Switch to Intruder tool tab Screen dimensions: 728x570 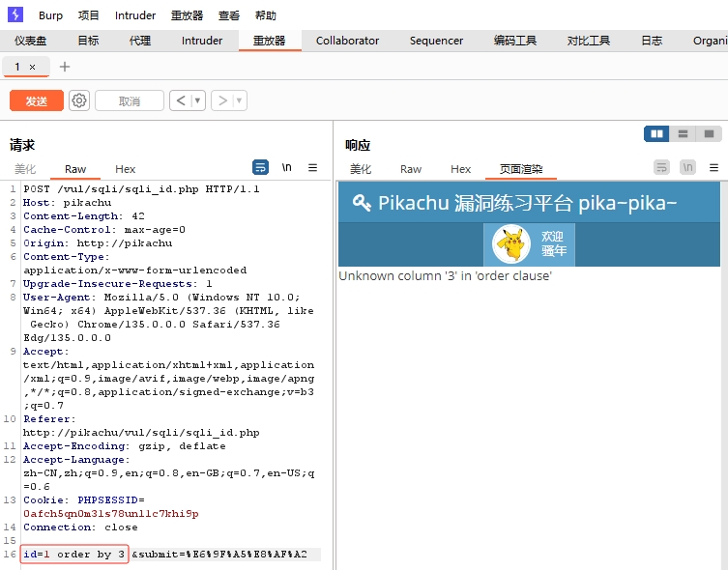click(x=202, y=41)
